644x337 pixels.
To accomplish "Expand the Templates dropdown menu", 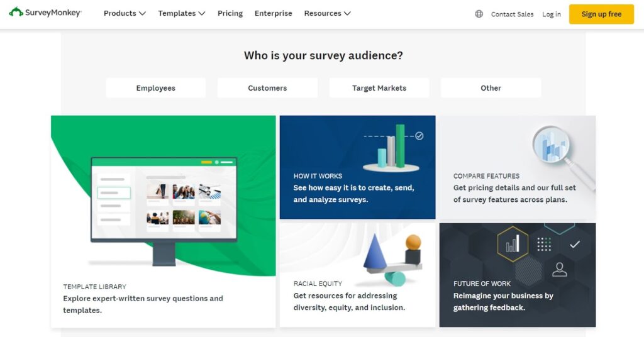I will 182,13.
